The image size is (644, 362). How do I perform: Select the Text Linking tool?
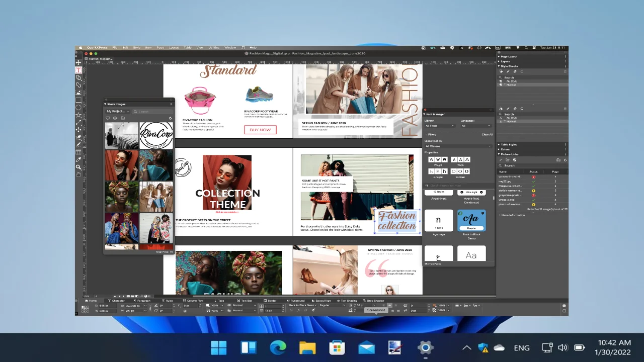pyautogui.click(x=78, y=78)
